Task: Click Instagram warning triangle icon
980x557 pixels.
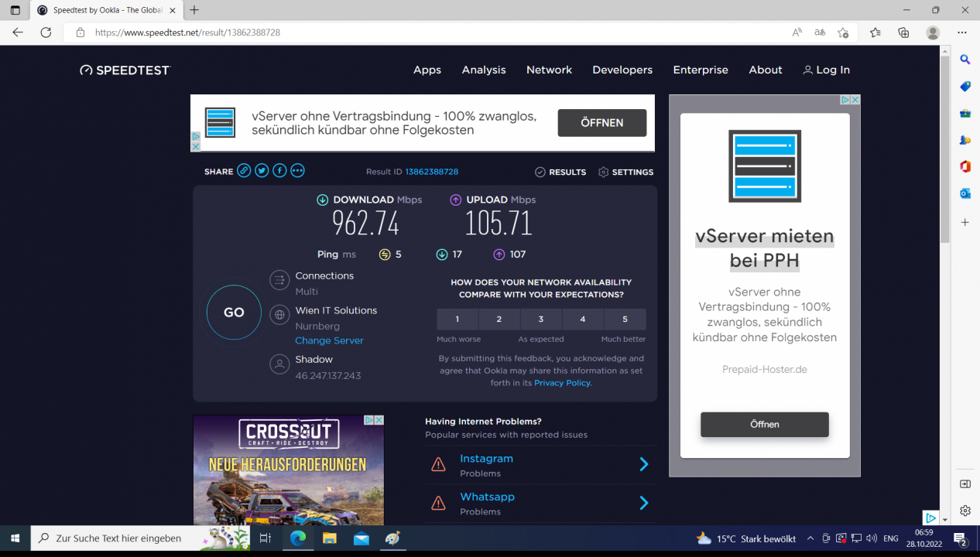Action: pyautogui.click(x=438, y=464)
